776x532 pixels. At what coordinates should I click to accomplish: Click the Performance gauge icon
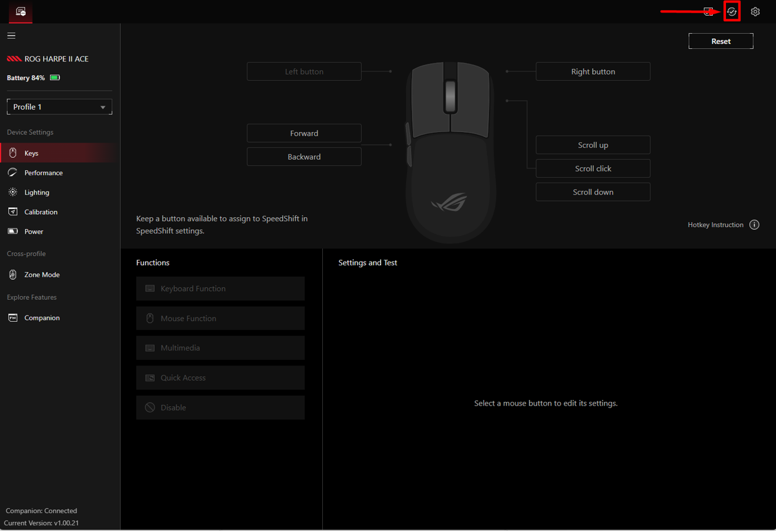[13, 173]
